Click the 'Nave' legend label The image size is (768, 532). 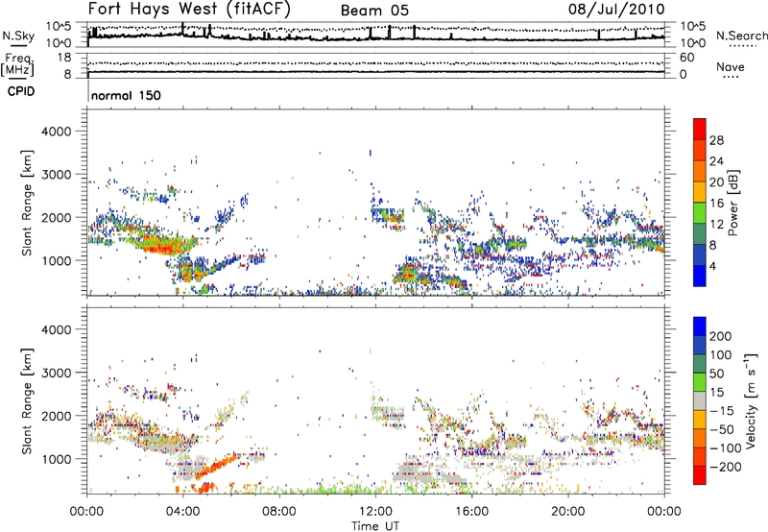point(730,66)
